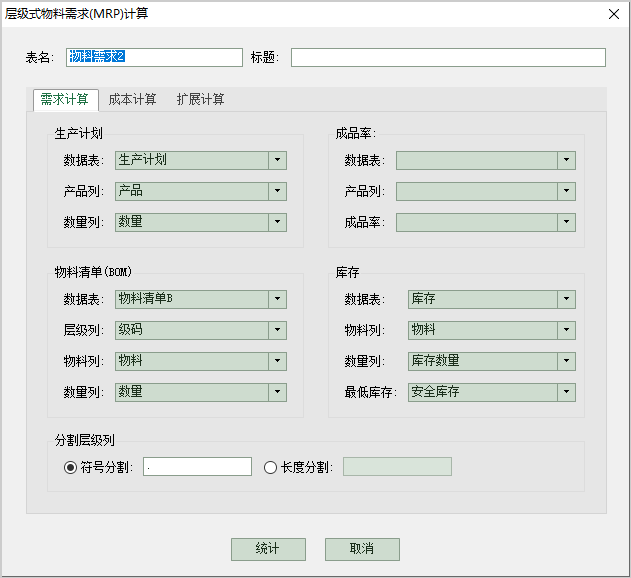Open 生产计划 数据表 dropdown

pyautogui.click(x=277, y=160)
